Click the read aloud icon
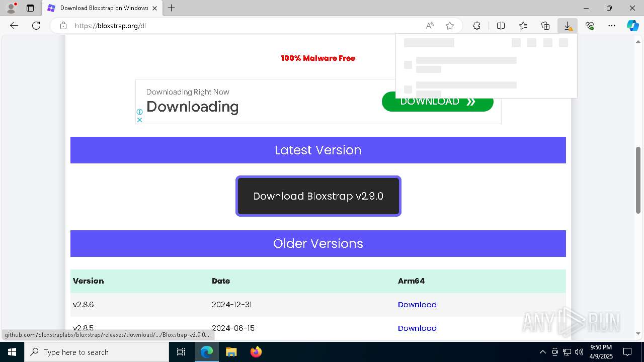Image resolution: width=644 pixels, height=362 pixels. coord(430,26)
